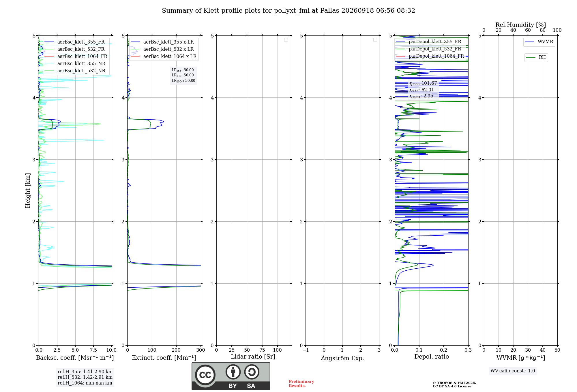Click the SA share-alike circular arrow icon
The image size is (577, 392).
point(252,372)
